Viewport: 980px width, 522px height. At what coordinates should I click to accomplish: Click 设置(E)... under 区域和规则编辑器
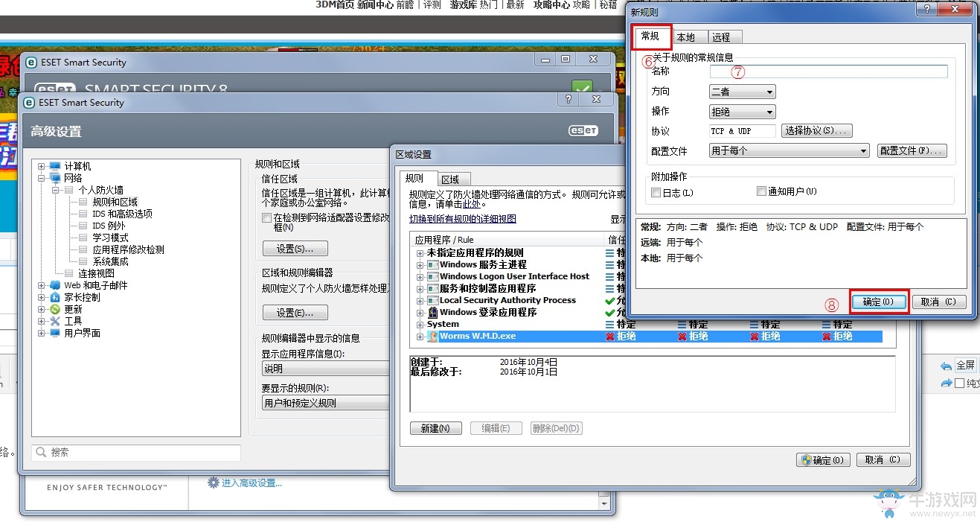pyautogui.click(x=295, y=313)
